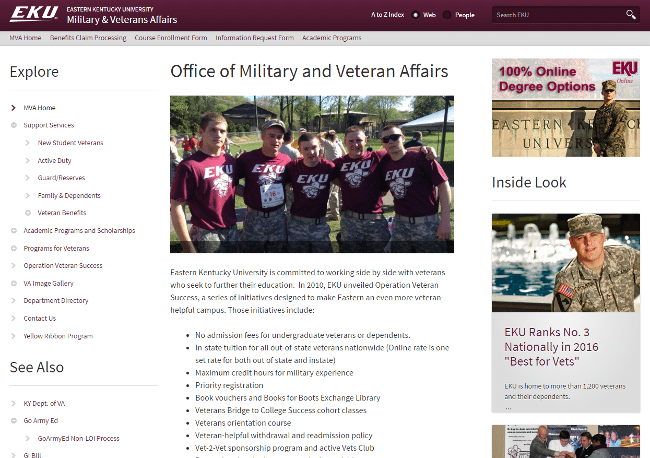Open Yellow Ribbon Program sidebar link
650x458 pixels.
click(58, 336)
